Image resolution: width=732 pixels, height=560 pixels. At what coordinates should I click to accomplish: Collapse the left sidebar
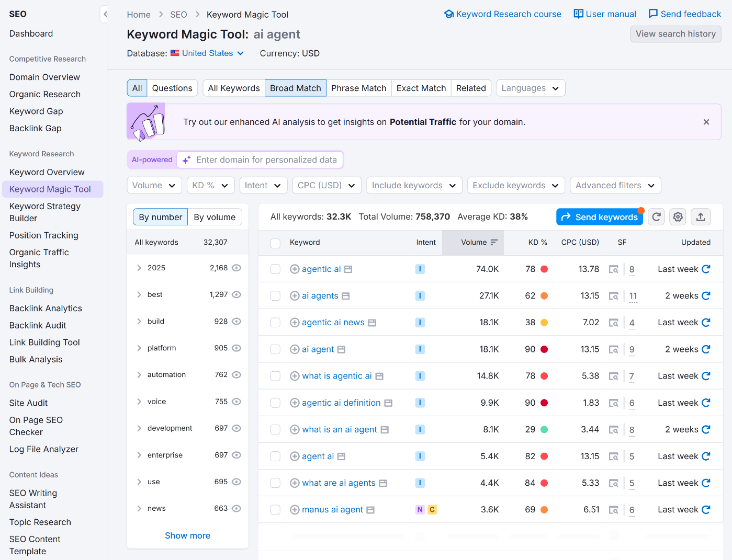tap(106, 14)
